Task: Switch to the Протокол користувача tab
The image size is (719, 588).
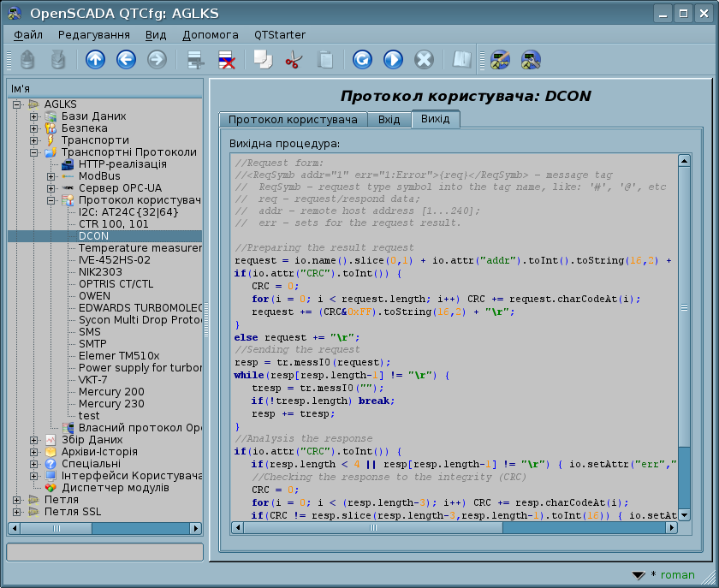Action: [293, 119]
